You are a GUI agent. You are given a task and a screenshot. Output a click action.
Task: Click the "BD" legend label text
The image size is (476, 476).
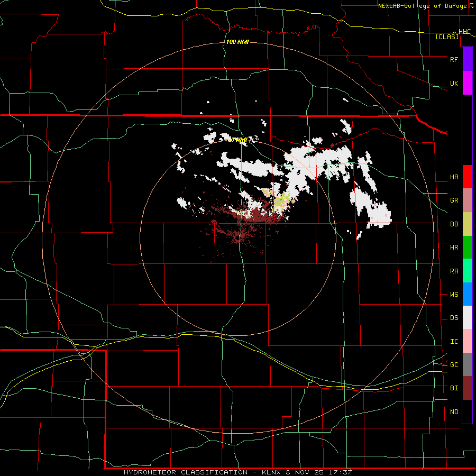click(454, 224)
